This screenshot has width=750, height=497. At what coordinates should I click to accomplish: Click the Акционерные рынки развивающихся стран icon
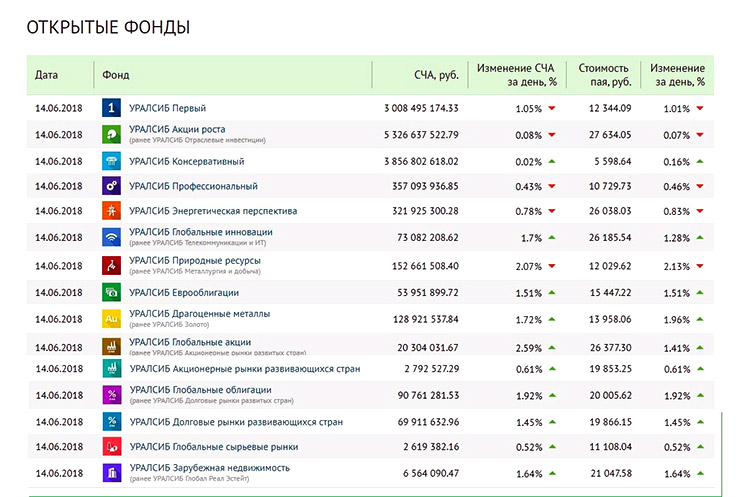click(x=112, y=368)
